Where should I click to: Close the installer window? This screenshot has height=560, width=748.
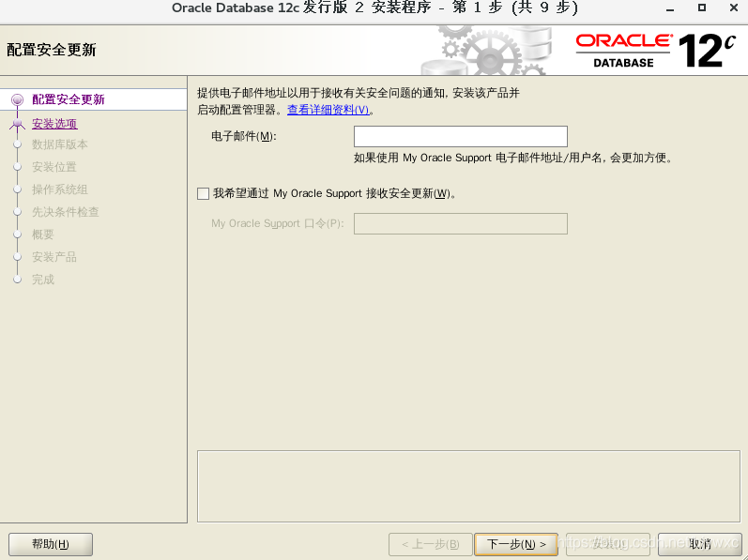(x=734, y=8)
